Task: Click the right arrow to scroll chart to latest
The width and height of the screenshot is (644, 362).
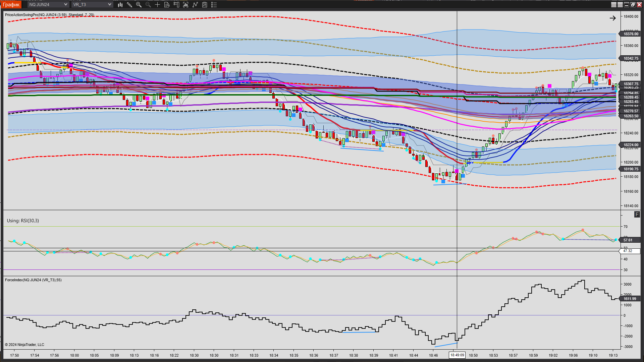Action: pos(612,18)
